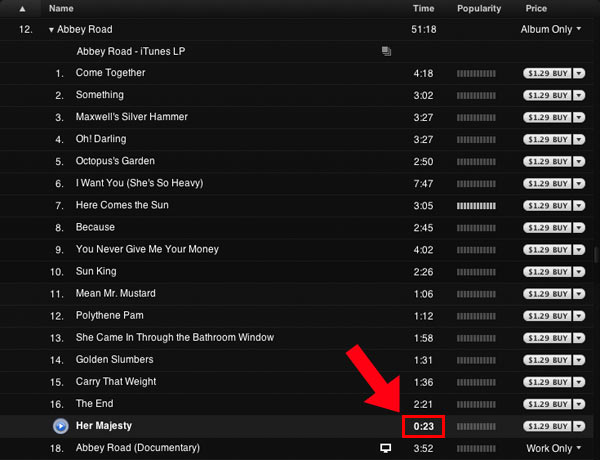Sort tracks by Time column header
Screen dimensions: 600x460
click(424, 8)
